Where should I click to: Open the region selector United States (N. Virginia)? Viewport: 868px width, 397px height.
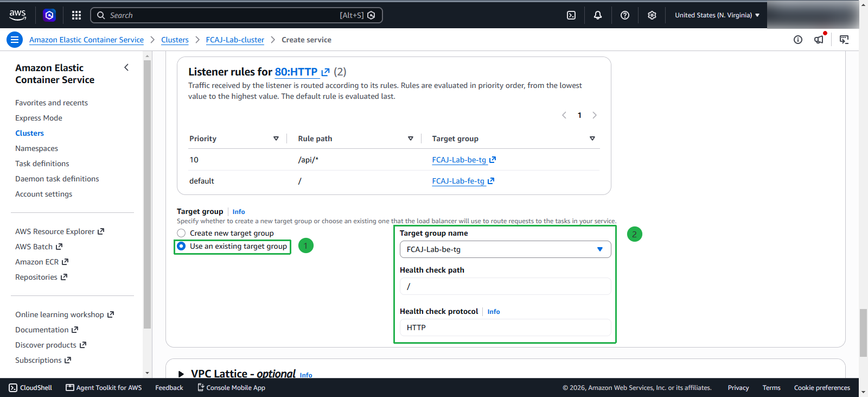point(717,15)
